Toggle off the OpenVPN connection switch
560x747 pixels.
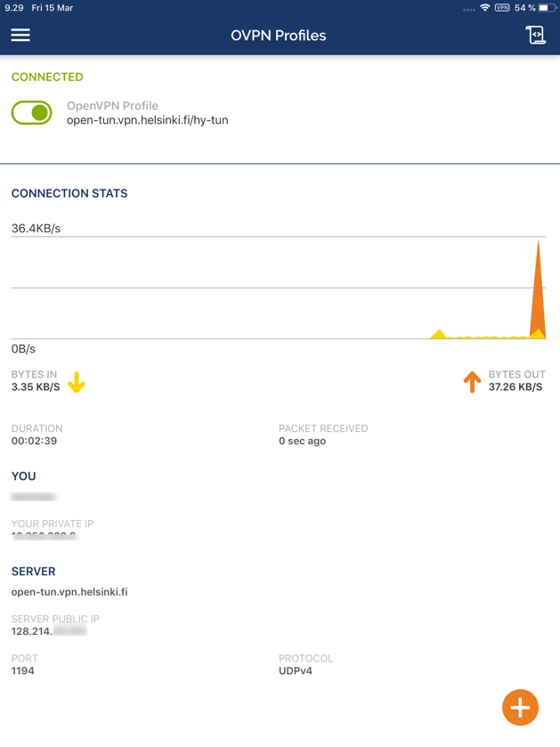click(x=32, y=112)
